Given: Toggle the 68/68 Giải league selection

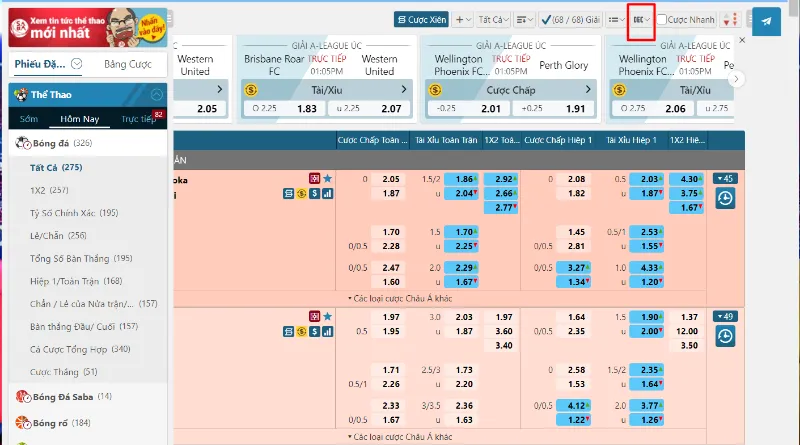Looking at the screenshot, I should tap(571, 19).
